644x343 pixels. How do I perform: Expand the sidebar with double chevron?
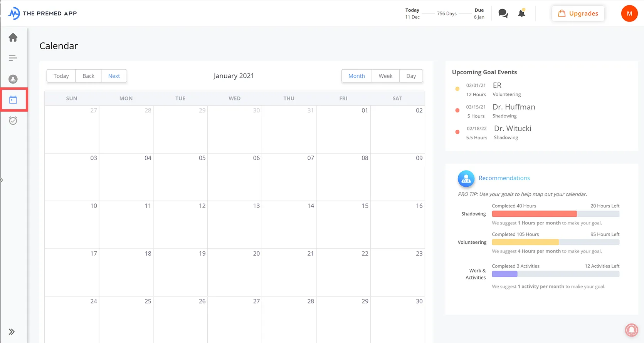(x=12, y=332)
